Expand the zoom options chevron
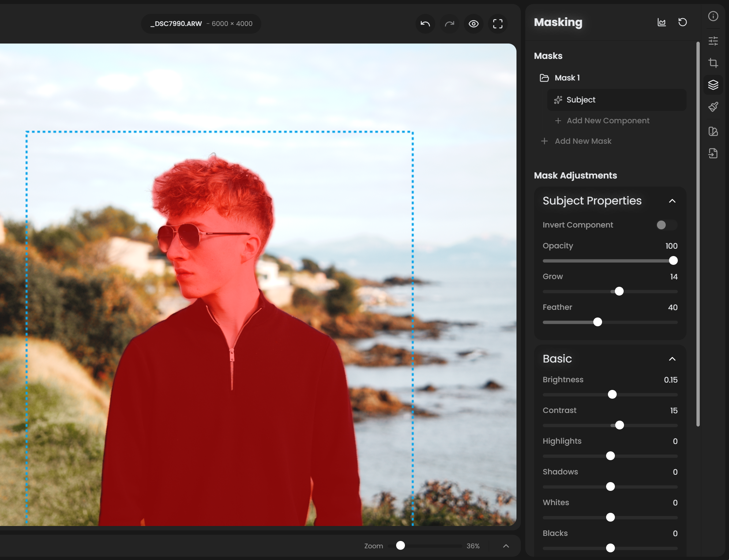Image resolution: width=729 pixels, height=560 pixels. tap(506, 546)
